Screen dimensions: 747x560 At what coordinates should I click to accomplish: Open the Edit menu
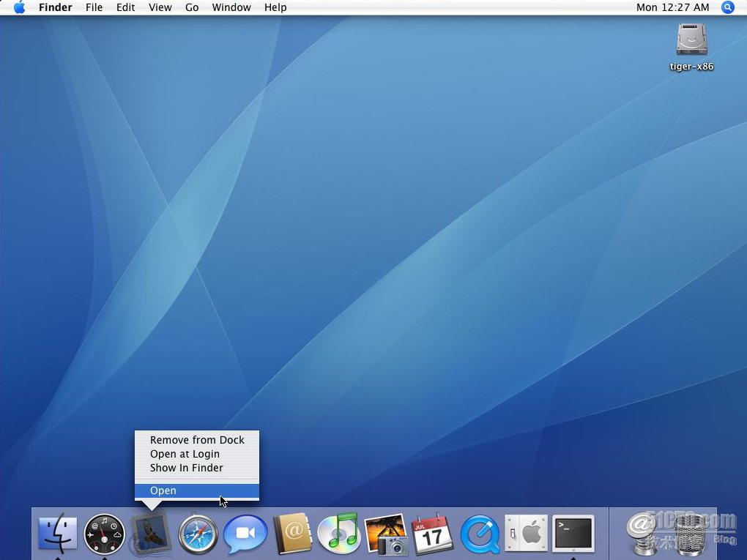126,7
